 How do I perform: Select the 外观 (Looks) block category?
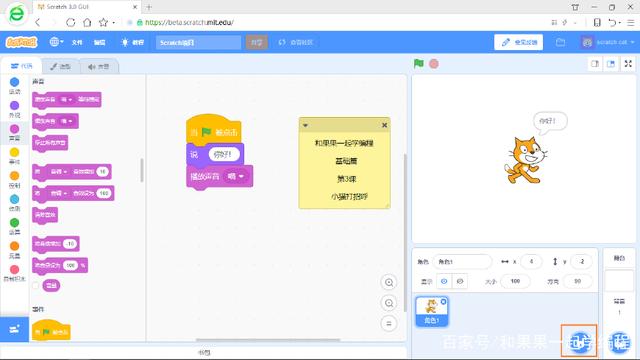tap(14, 109)
